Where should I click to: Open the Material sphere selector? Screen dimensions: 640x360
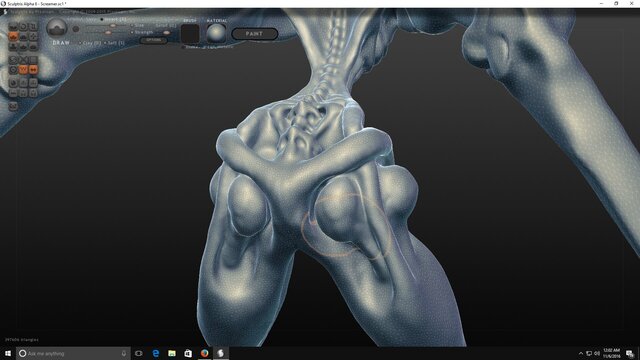(216, 33)
